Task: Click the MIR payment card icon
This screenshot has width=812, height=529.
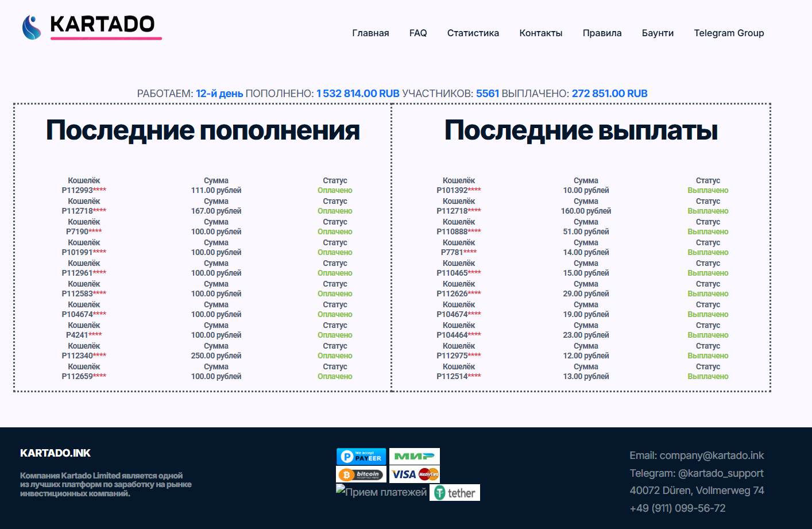Action: 415,457
